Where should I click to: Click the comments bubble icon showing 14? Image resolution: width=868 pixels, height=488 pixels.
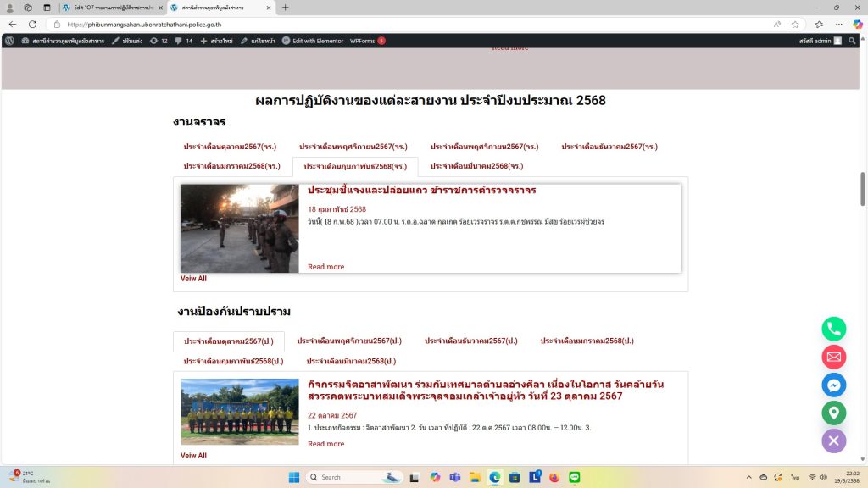184,41
